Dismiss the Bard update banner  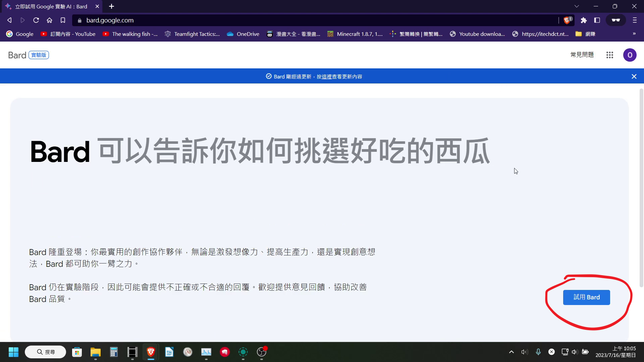click(634, 76)
